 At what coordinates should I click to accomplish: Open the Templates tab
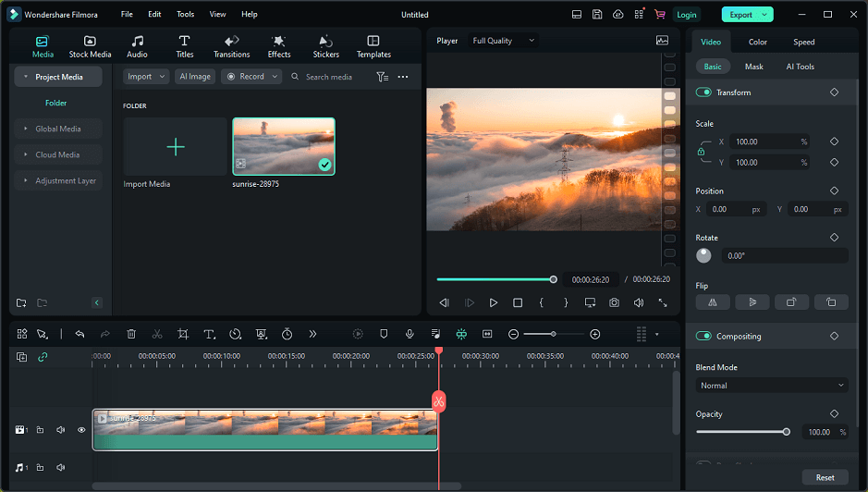[373, 46]
